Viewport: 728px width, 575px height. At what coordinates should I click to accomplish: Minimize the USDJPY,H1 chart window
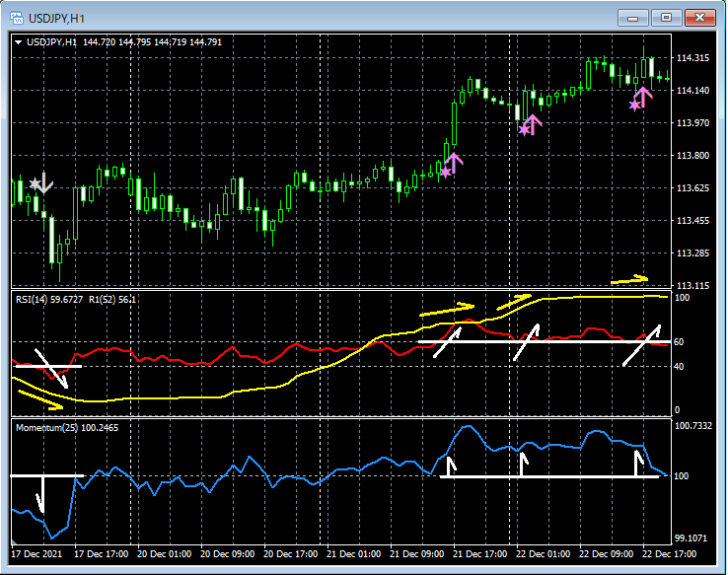(x=632, y=18)
